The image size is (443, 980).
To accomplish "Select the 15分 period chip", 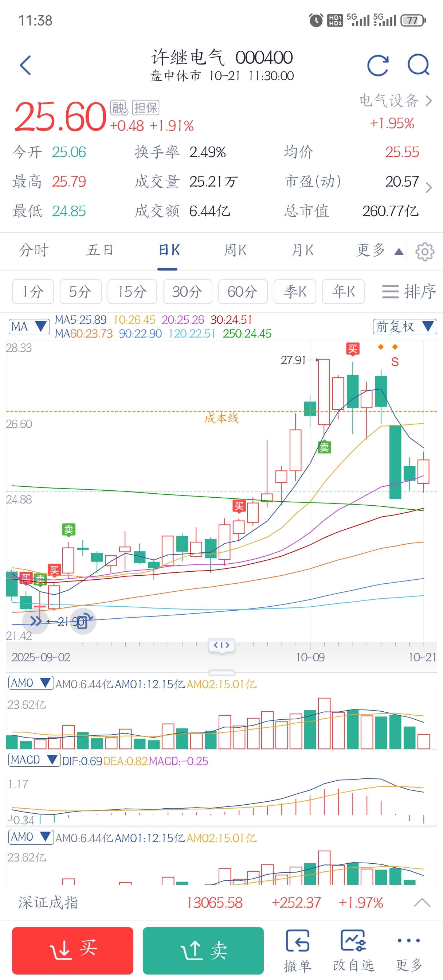I will [132, 292].
